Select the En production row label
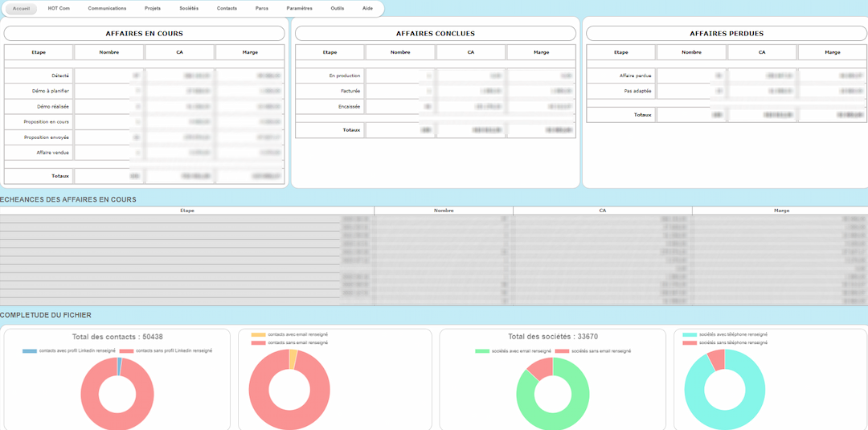The width and height of the screenshot is (868, 430). pos(345,76)
